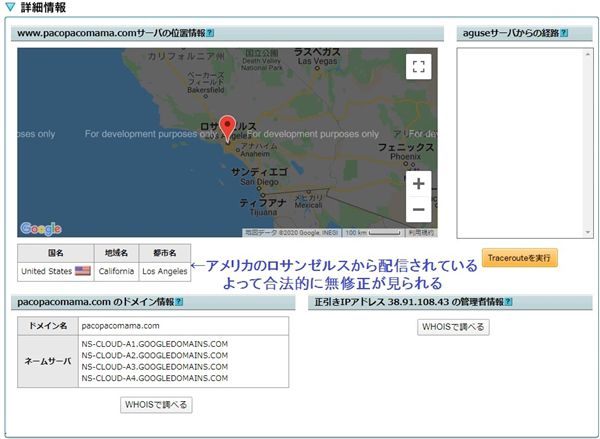Open help icon next to 管理者情報

(508, 302)
